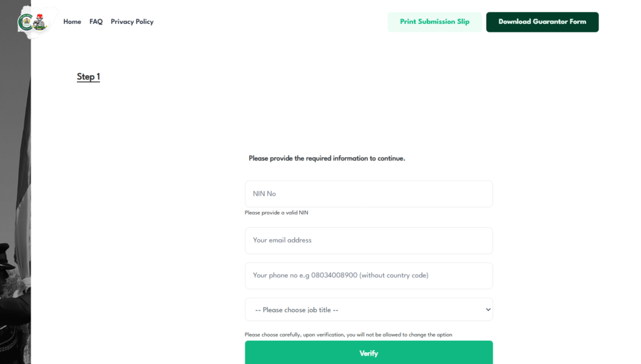Screen dimensions: 641x364
Task: Focus the NIN No input field
Action: tap(368, 194)
